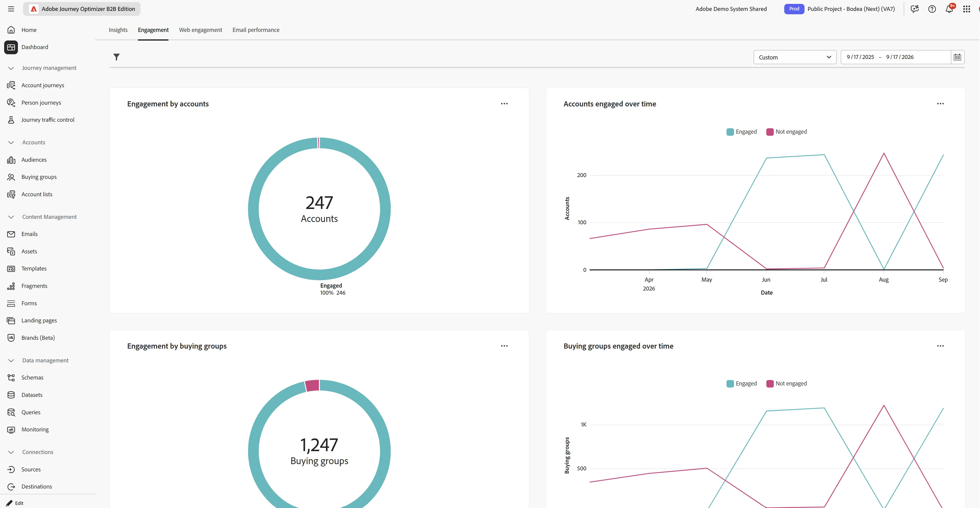Screen dimensions: 980x508
Task: Click the Dashboard icon in sidebar
Action: (x=11, y=47)
